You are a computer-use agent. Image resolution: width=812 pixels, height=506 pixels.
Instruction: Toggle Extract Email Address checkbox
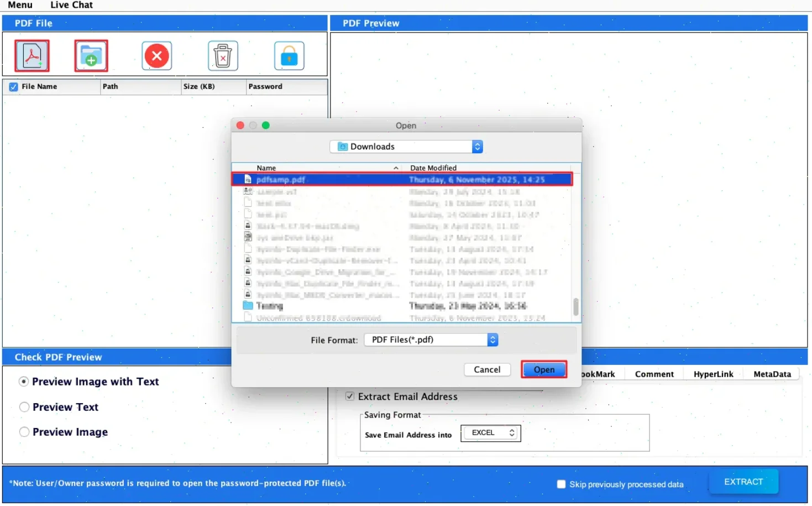(350, 397)
